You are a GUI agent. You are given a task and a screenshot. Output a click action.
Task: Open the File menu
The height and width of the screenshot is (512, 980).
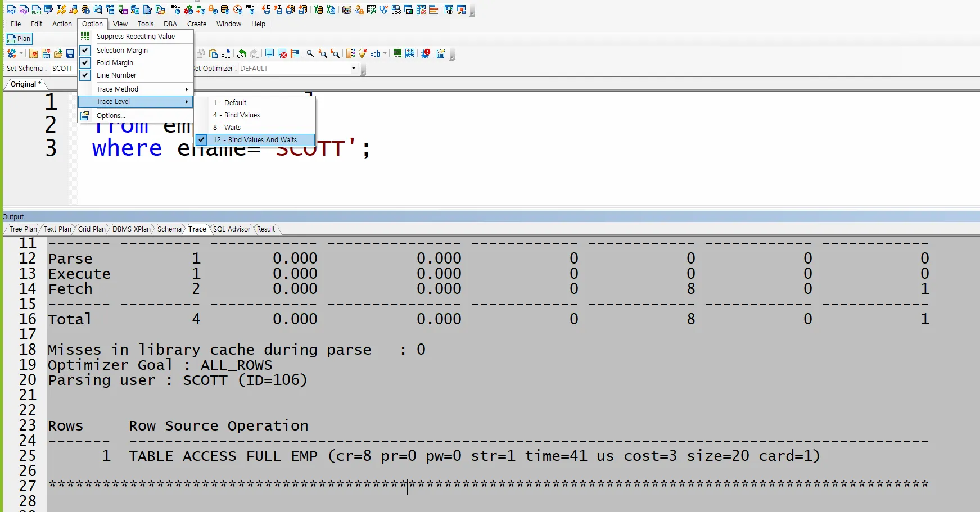[16, 24]
